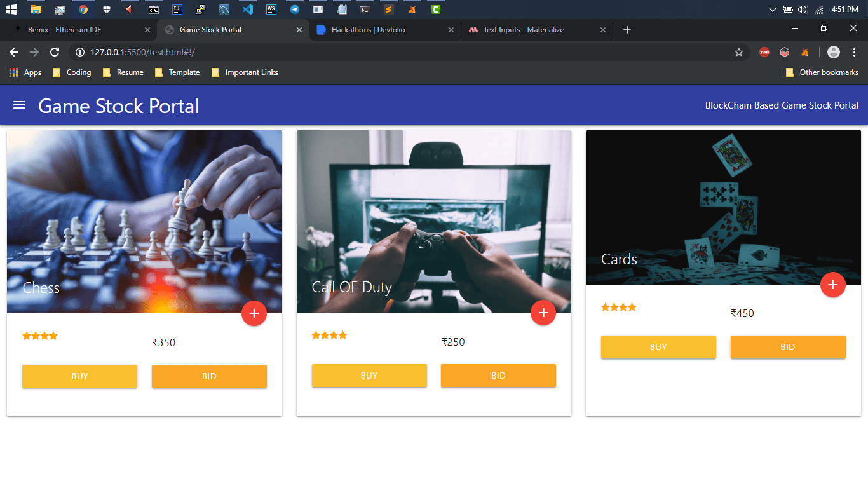This screenshot has width=868, height=488.
Task: Open the Important Links bookmarks folder
Action: pyautogui.click(x=245, y=72)
